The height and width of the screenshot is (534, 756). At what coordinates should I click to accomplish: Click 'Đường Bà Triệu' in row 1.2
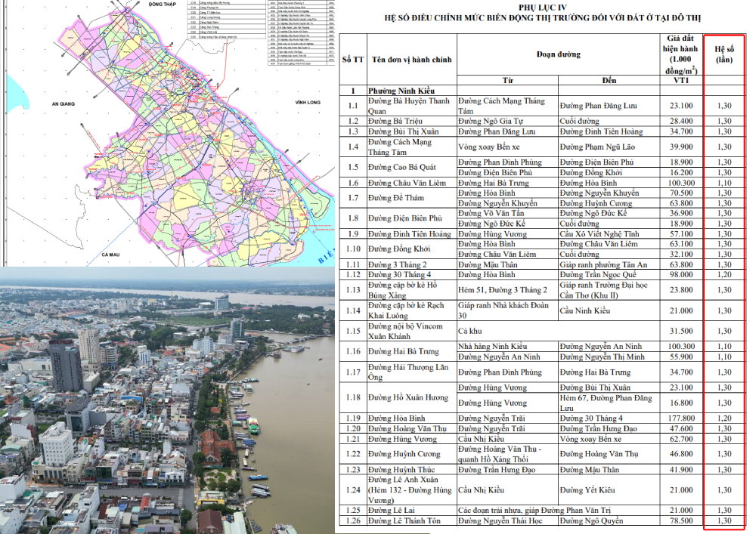point(395,121)
